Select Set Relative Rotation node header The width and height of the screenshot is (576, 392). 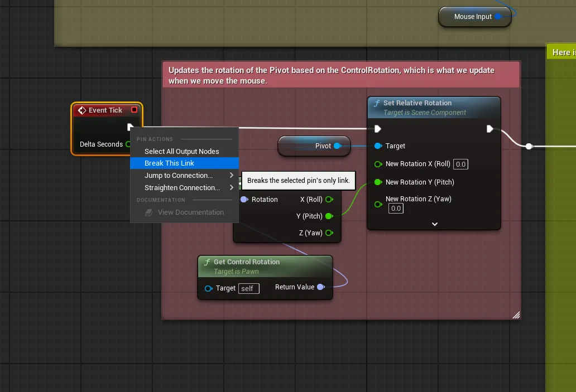tap(434, 108)
